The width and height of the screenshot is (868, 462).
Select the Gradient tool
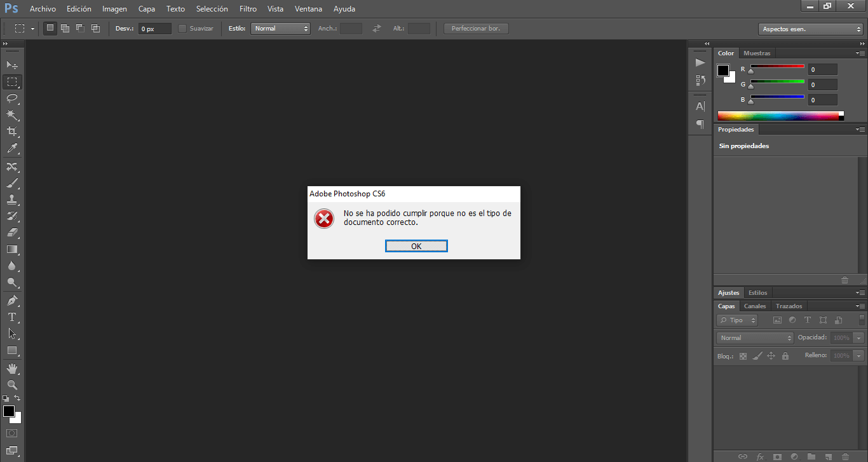[x=12, y=249]
